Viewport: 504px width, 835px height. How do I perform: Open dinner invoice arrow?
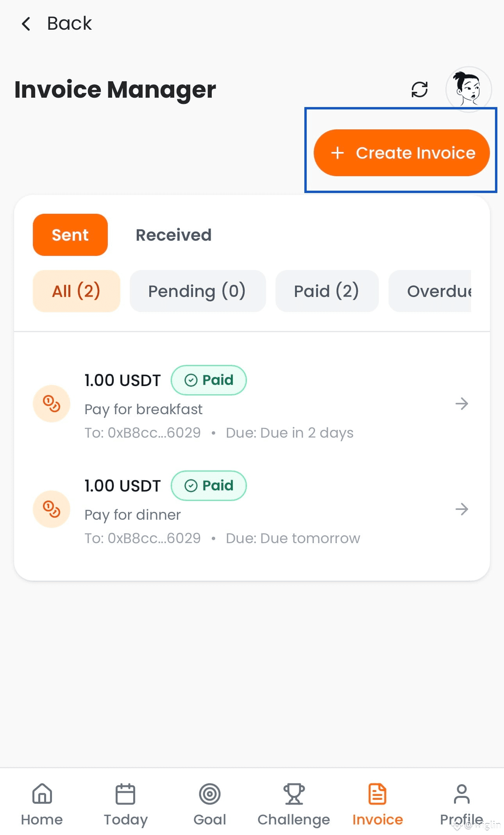click(461, 509)
